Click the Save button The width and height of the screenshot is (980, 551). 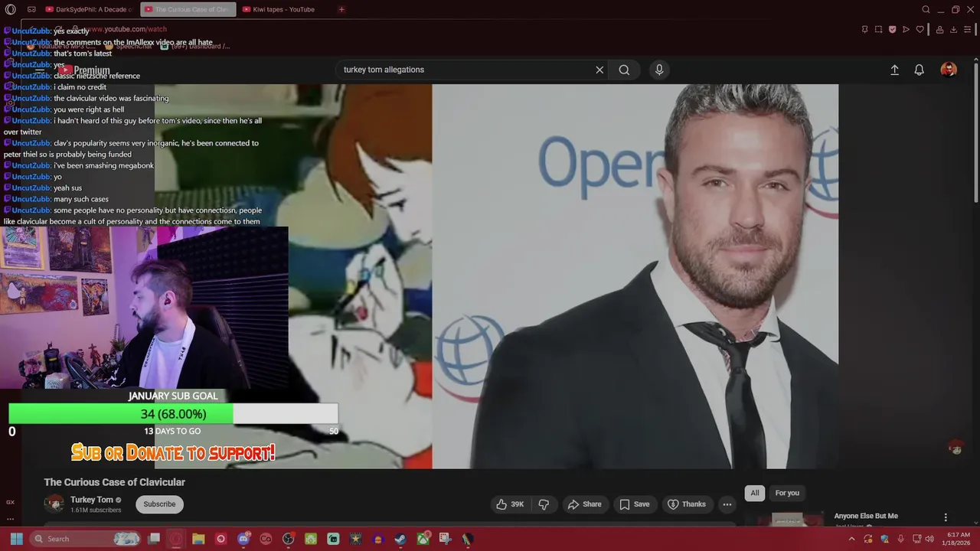click(634, 504)
